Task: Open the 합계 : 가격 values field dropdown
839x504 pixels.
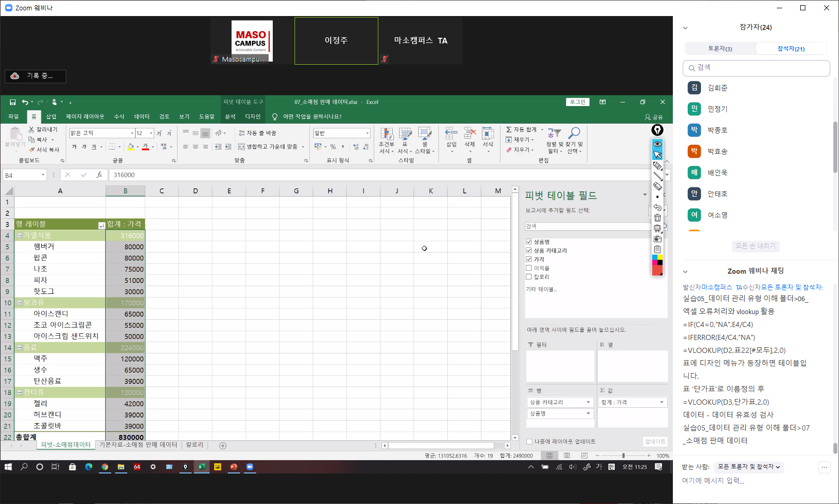Action: [661, 403]
